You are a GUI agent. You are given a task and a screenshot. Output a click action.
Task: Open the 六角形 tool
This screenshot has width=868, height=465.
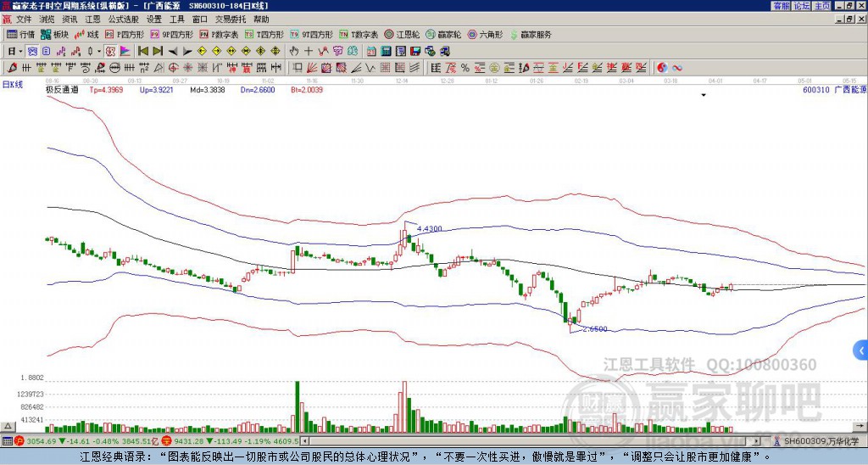point(485,34)
